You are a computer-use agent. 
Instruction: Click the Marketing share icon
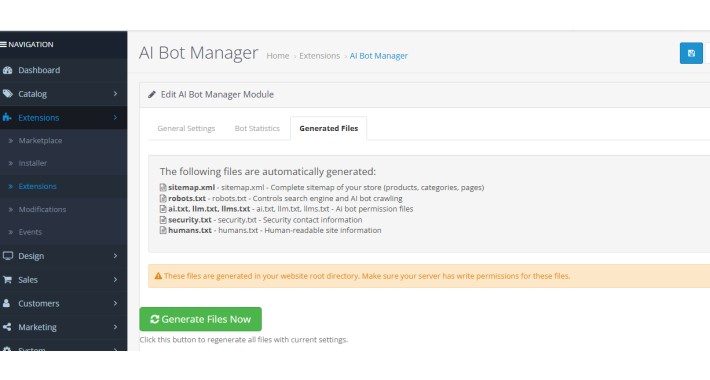point(7,327)
